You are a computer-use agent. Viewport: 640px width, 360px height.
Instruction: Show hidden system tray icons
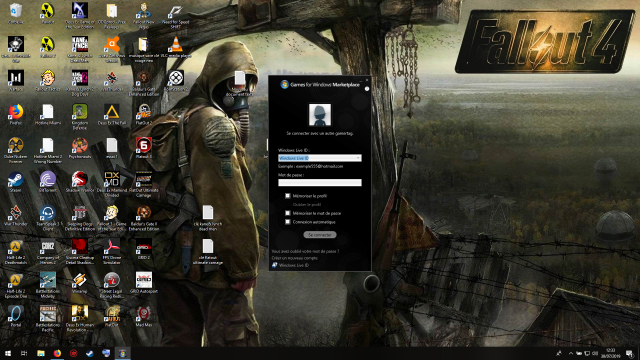570,353
